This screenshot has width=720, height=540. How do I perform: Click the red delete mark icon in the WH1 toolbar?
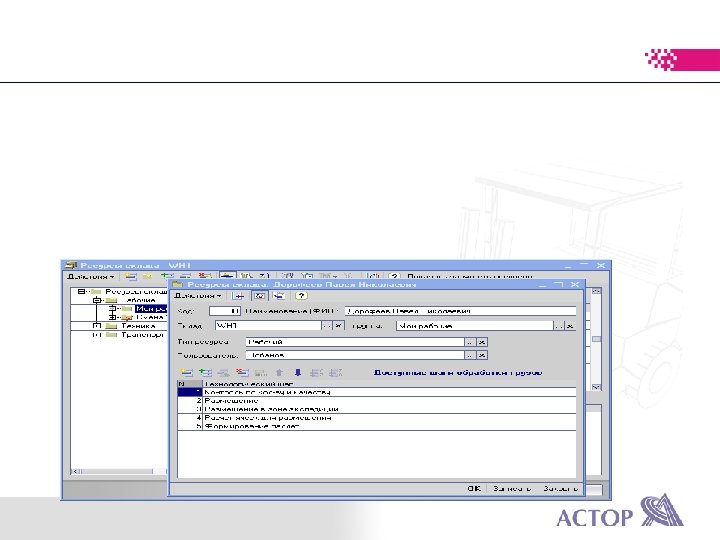205,276
